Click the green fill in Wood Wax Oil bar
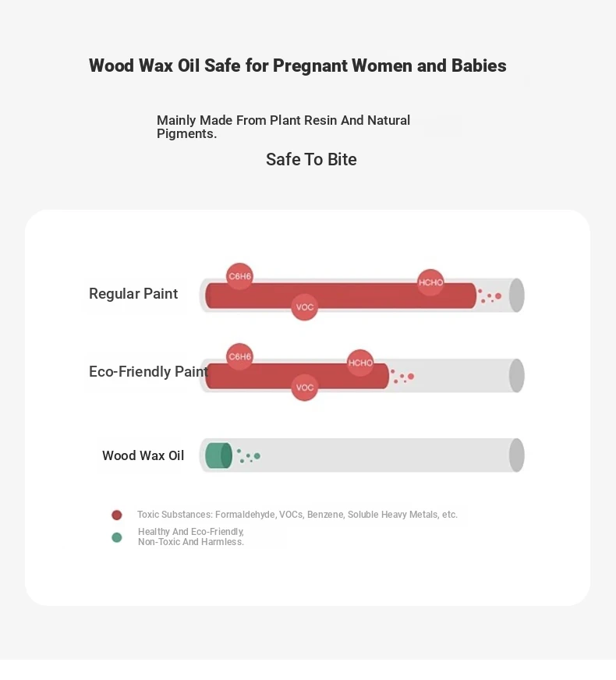 (218, 455)
